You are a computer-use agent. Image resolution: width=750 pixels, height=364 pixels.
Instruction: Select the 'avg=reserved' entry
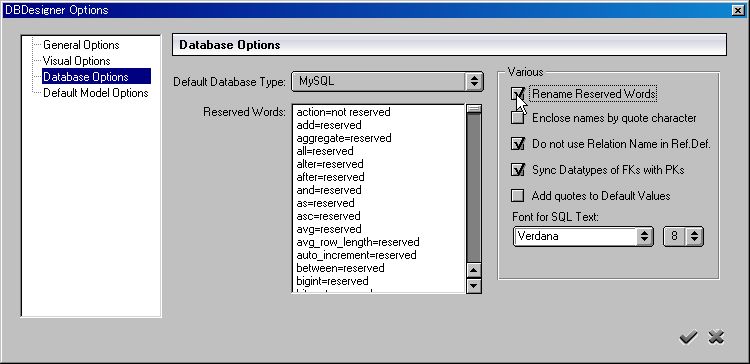[329, 229]
